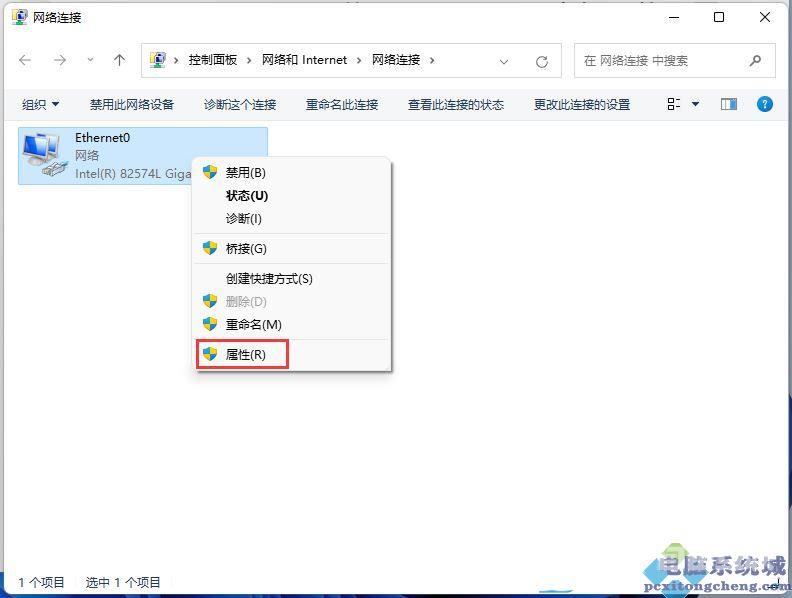Click 诊断这个连接 toolbar button
Image resolution: width=792 pixels, height=598 pixels.
240,105
